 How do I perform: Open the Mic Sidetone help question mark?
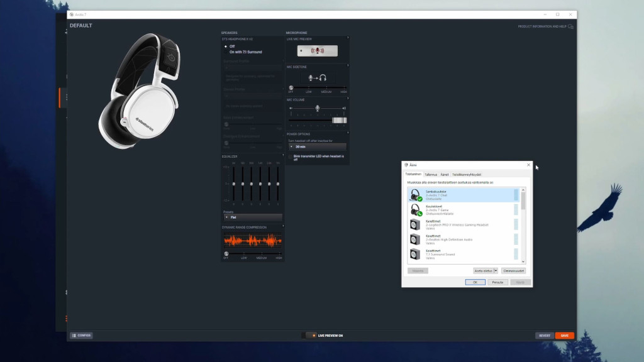(x=348, y=65)
